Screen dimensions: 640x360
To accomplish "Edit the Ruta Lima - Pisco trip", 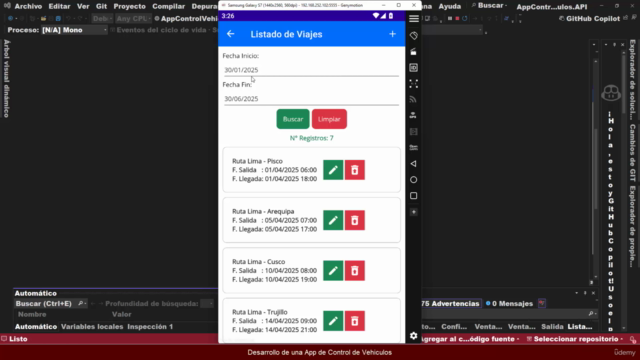I will click(x=333, y=170).
